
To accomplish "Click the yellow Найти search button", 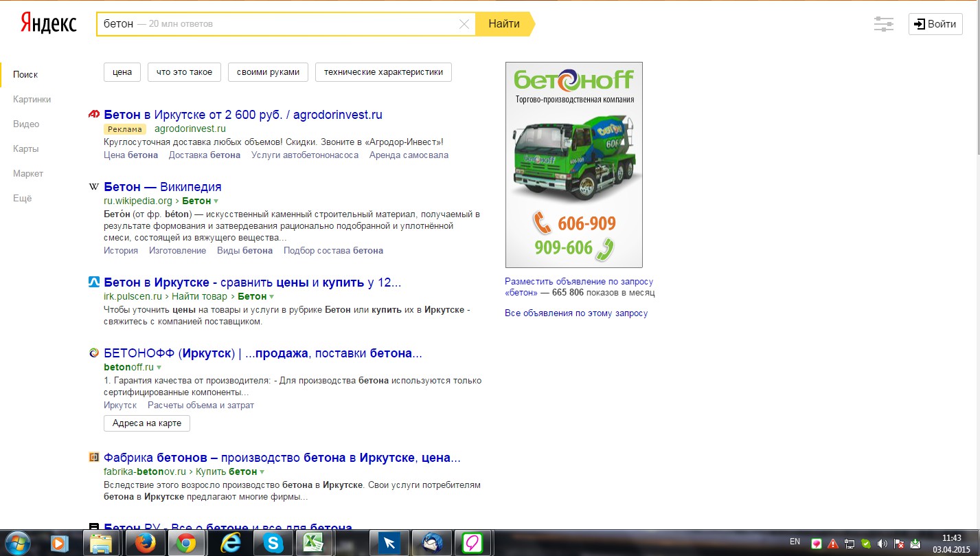I will [x=504, y=24].
